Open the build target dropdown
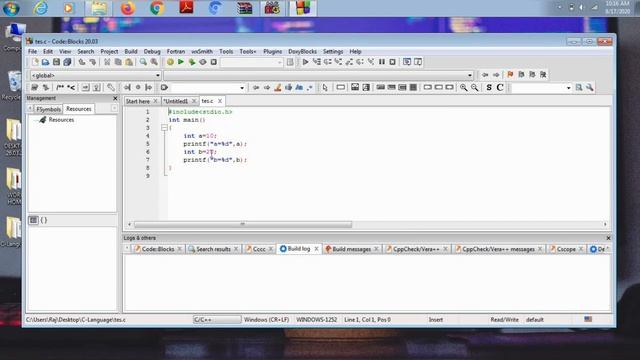 point(252,62)
